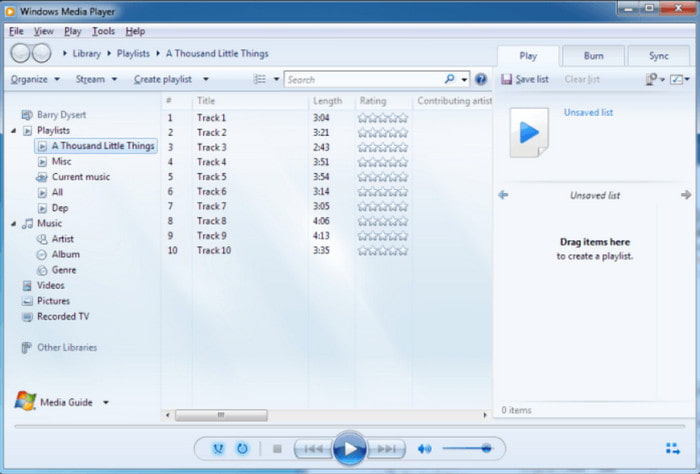Click the seek progress bar

click(350, 427)
